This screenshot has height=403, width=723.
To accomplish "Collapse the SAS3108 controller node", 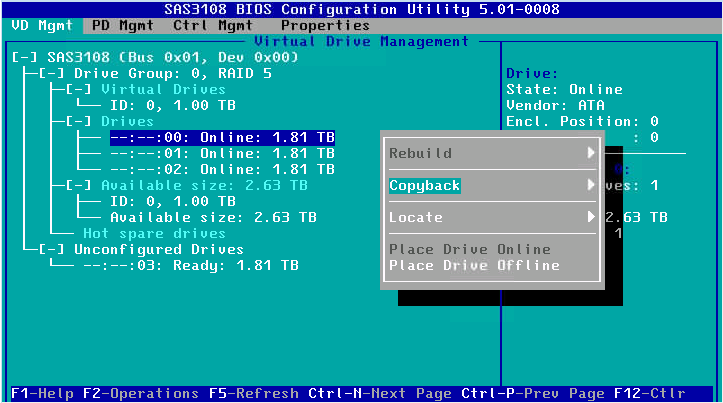I will coord(24,57).
